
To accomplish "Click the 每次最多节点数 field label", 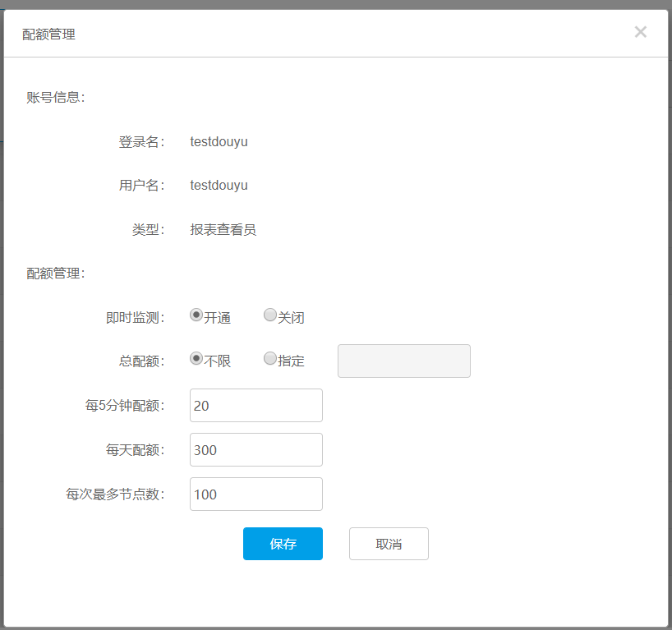I will [x=116, y=494].
